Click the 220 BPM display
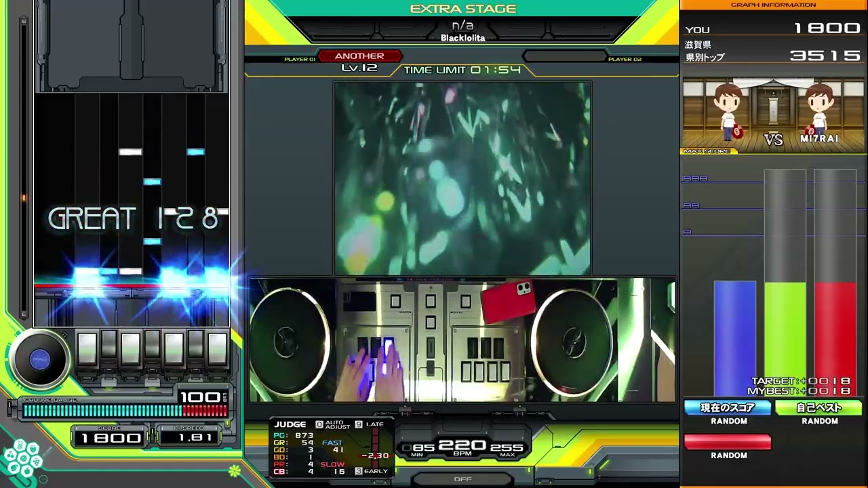Viewport: 868px width, 488px height. pyautogui.click(x=462, y=447)
